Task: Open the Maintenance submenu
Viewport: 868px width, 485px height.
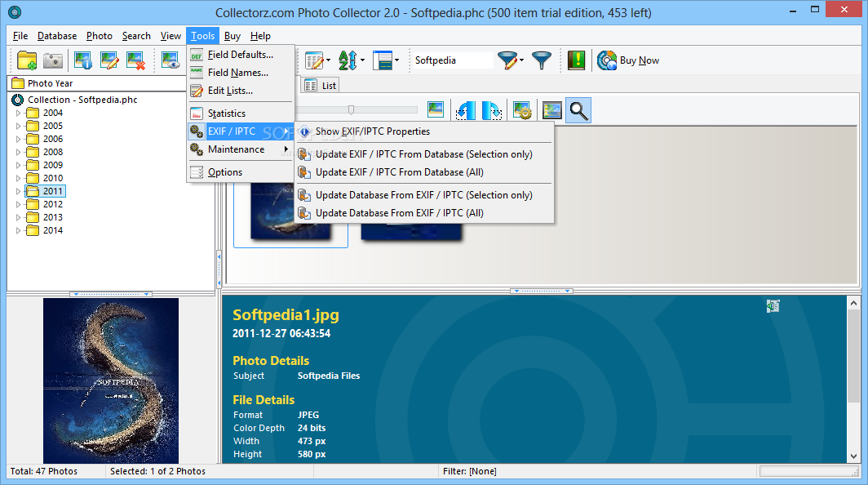Action: pyautogui.click(x=240, y=149)
